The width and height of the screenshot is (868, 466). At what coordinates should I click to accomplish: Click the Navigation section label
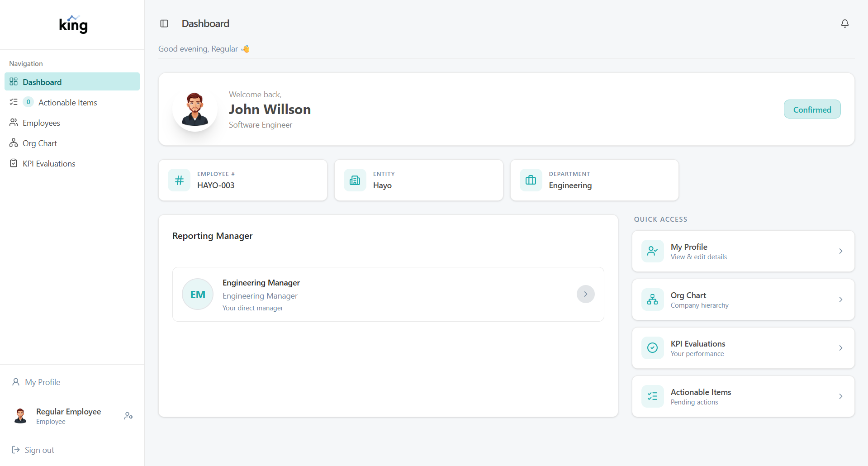[26, 63]
